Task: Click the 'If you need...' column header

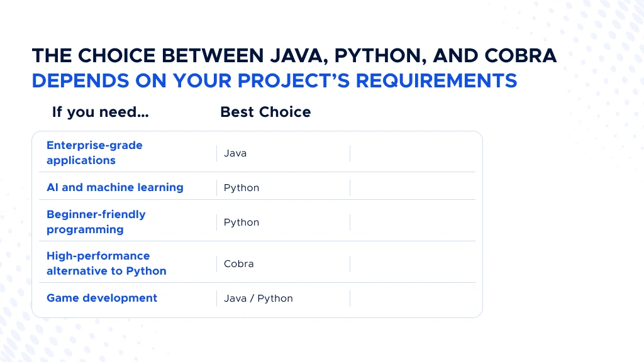Action: [101, 112]
